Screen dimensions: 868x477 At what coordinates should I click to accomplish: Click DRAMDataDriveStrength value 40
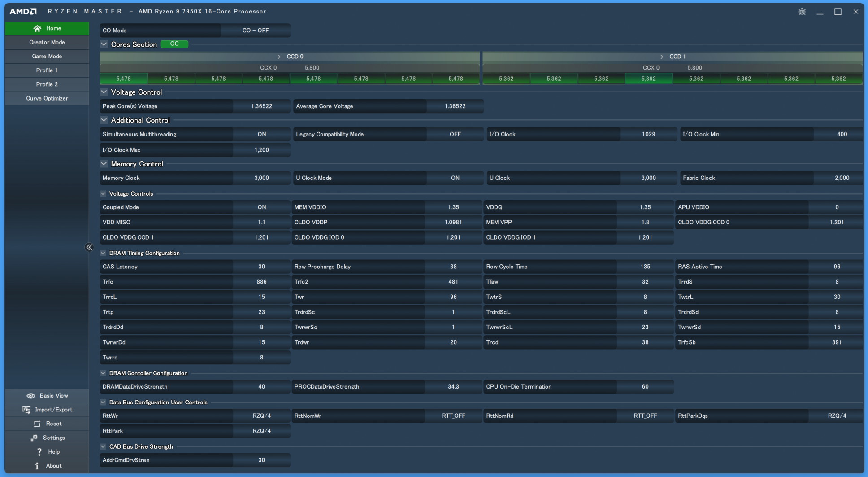262,387
